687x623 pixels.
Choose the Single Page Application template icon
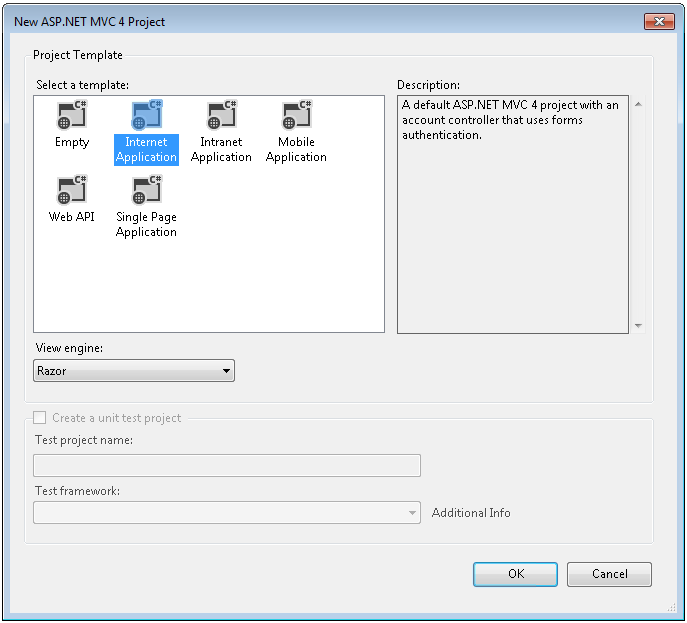pos(147,190)
